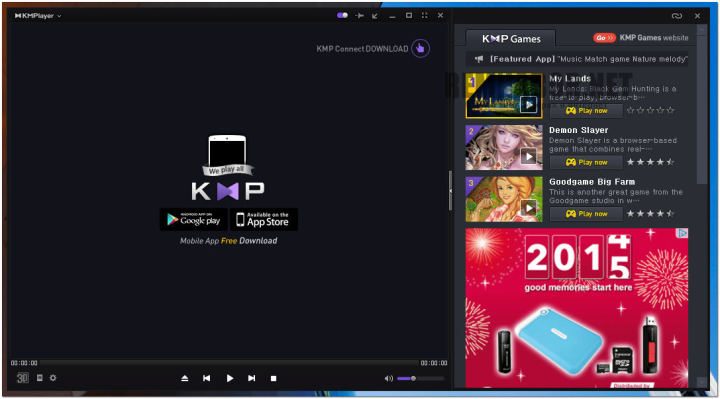Skip to next track icon

252,378
